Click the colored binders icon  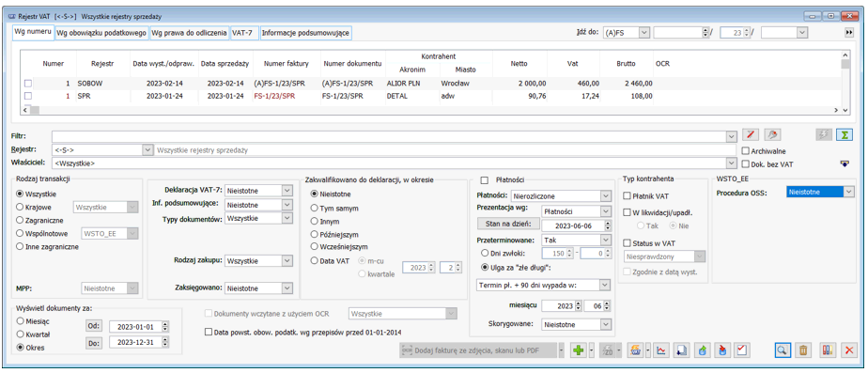click(x=828, y=350)
